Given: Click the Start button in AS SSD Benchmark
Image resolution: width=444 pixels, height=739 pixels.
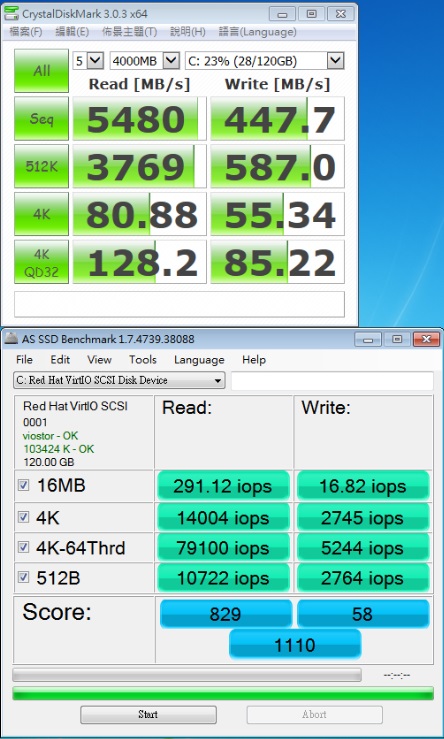Looking at the screenshot, I should pyautogui.click(x=148, y=714).
